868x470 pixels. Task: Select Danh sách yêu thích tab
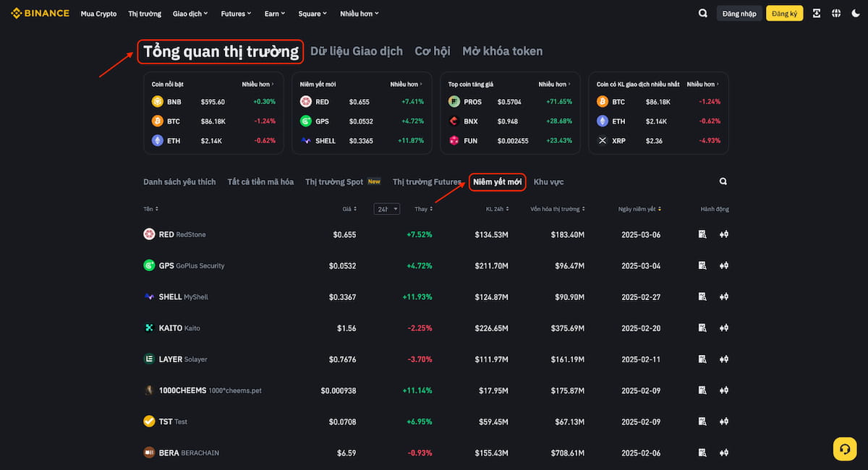pyautogui.click(x=179, y=182)
